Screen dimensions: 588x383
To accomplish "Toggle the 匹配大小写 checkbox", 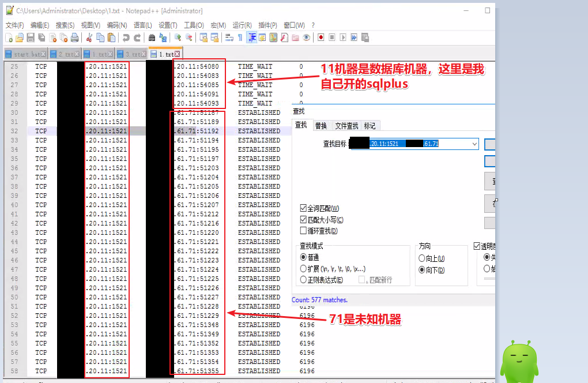I will click(303, 220).
